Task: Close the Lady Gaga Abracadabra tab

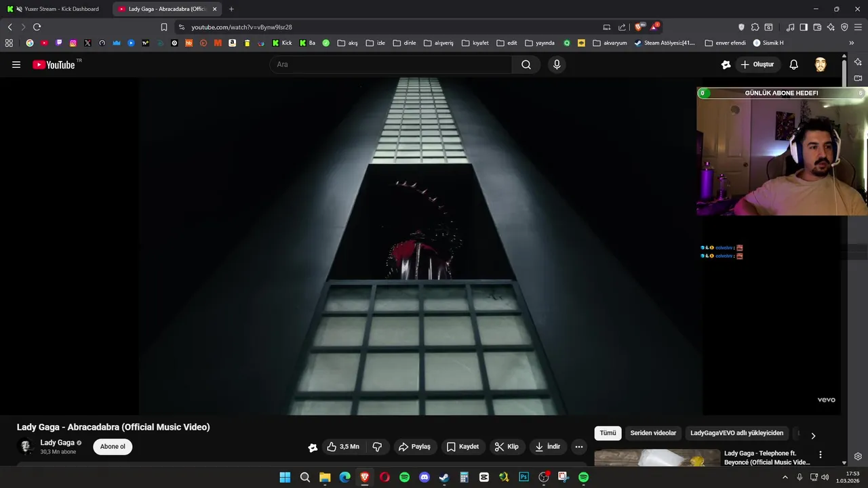Action: point(215,9)
